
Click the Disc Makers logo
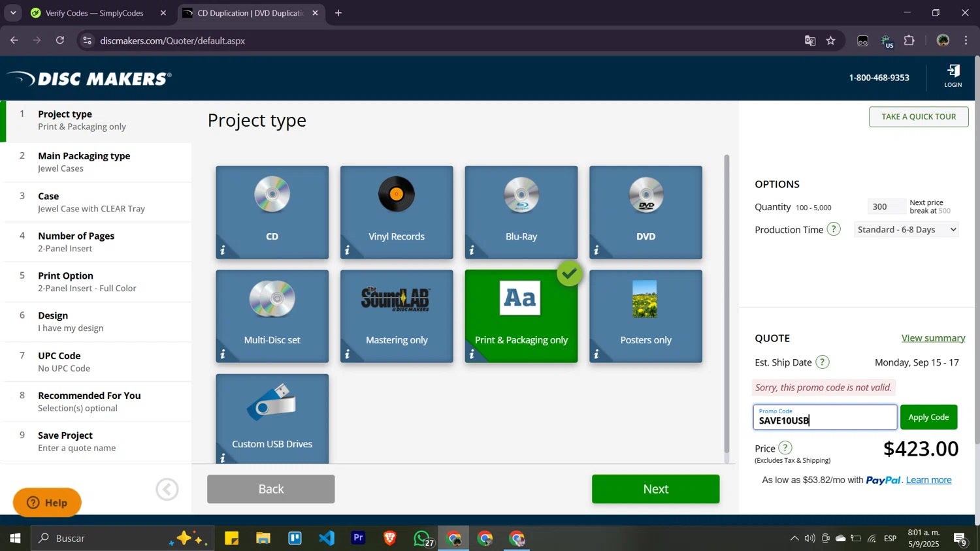90,78
